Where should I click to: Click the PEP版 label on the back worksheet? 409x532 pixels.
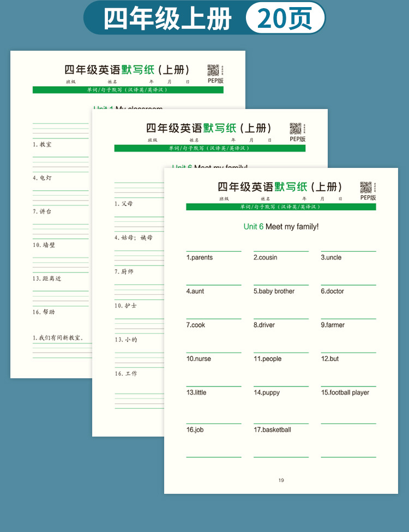click(215, 81)
